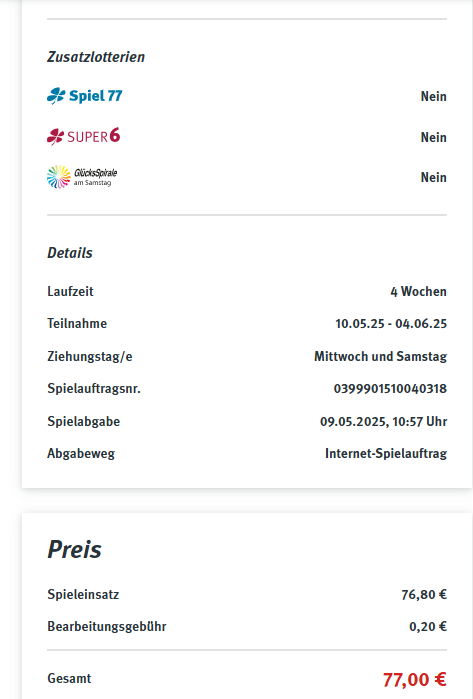
Task: Select the Laufzeit value 4 Wochen
Action: [x=418, y=292]
